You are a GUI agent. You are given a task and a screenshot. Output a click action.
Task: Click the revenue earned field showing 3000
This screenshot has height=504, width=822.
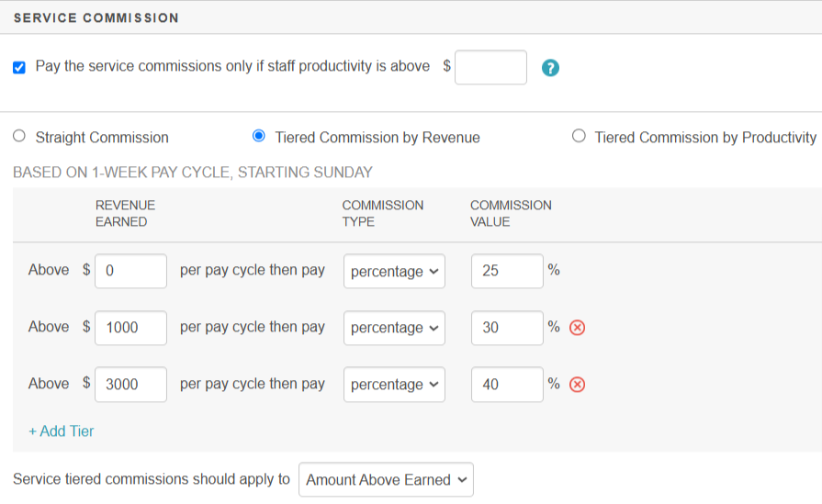pos(130,385)
